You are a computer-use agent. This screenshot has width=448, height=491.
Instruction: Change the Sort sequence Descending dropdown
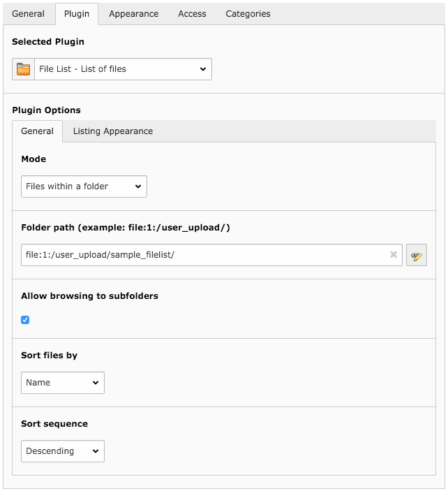[x=63, y=451]
